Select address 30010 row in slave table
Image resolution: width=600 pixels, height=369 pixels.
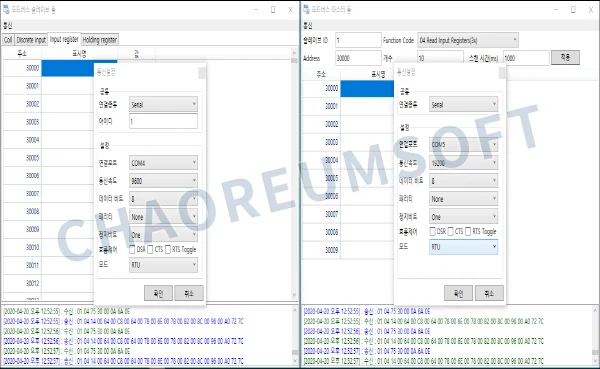(x=48, y=247)
